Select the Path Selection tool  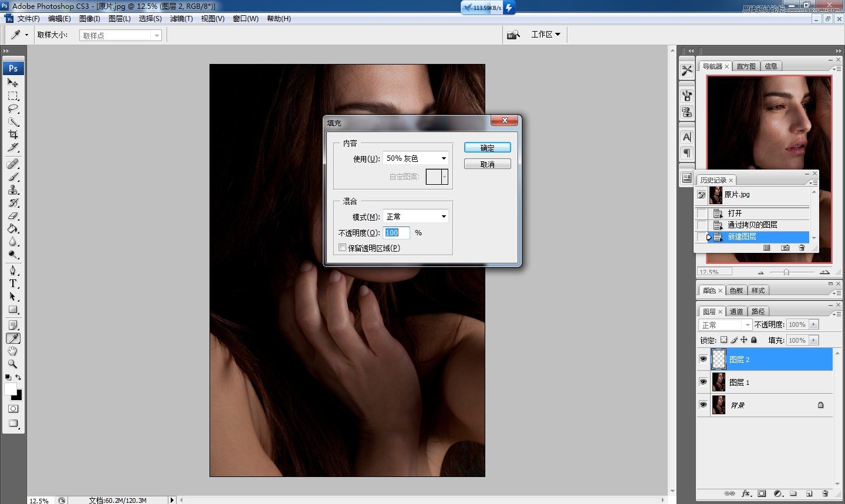pyautogui.click(x=13, y=296)
